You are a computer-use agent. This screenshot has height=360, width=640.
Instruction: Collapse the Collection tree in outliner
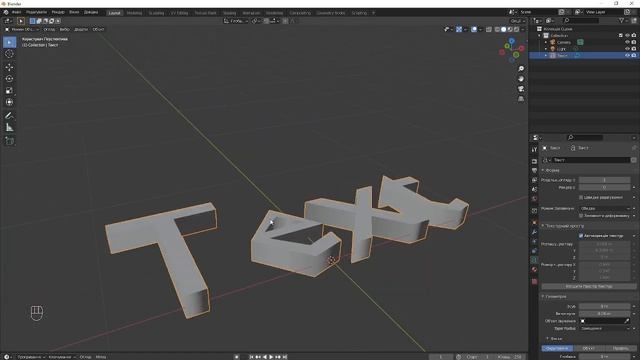540,36
